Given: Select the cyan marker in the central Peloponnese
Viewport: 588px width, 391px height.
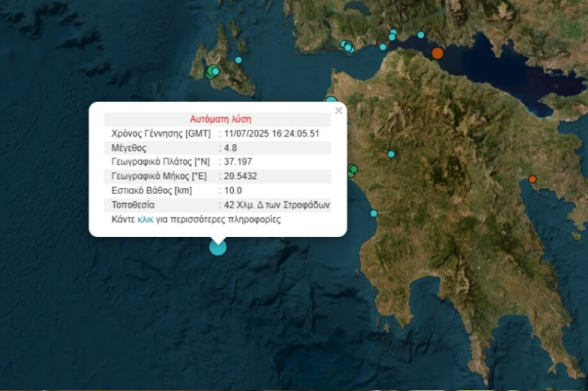Looking at the screenshot, I should tap(391, 154).
